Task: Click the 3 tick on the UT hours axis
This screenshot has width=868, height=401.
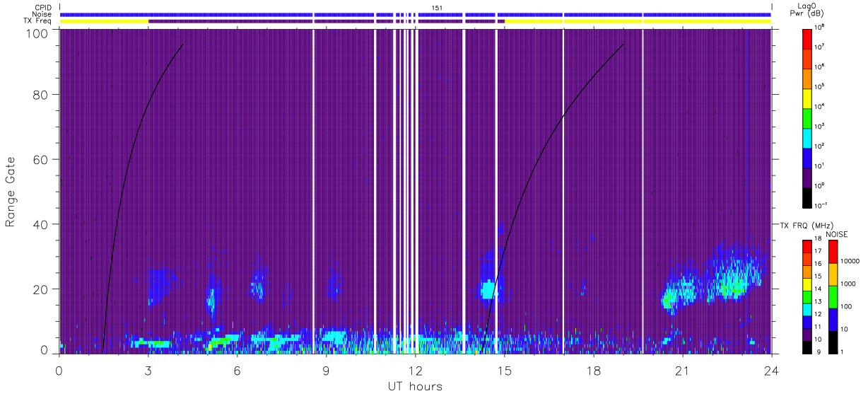Action: pos(148,371)
